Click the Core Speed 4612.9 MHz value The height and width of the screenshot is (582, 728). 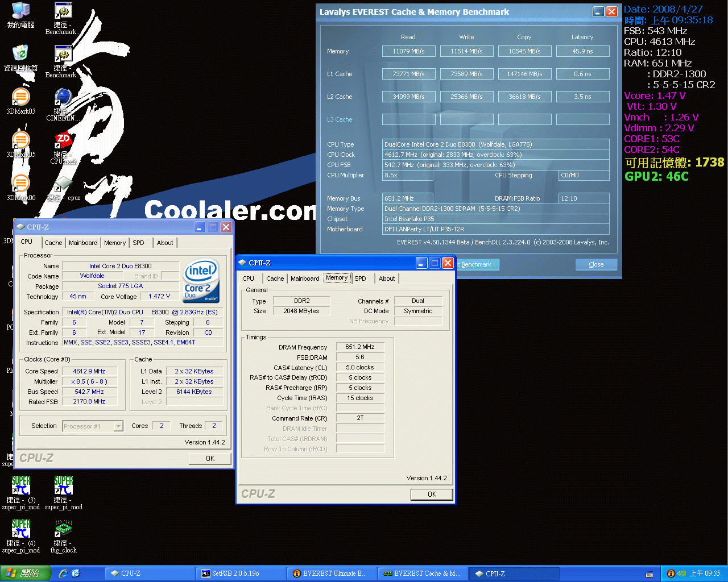pyautogui.click(x=89, y=371)
